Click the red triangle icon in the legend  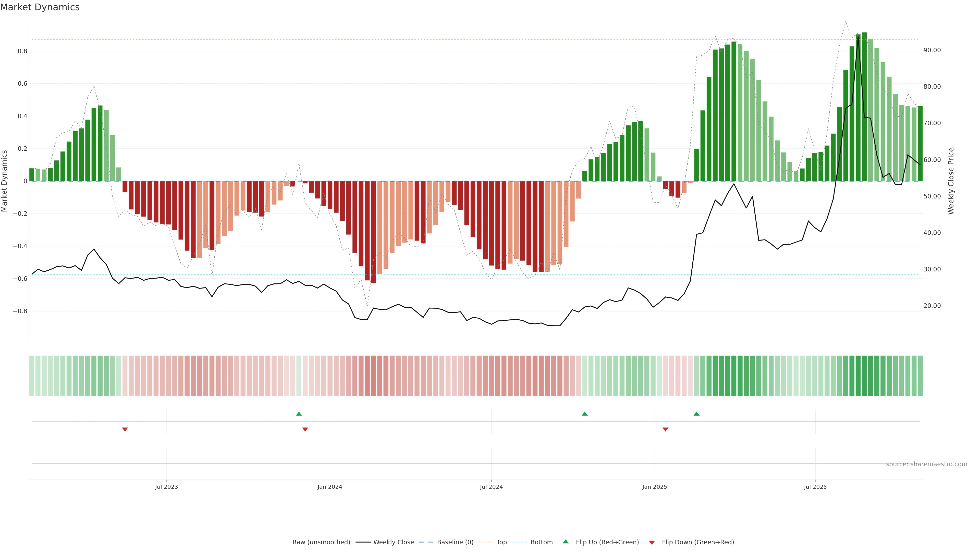(652, 543)
